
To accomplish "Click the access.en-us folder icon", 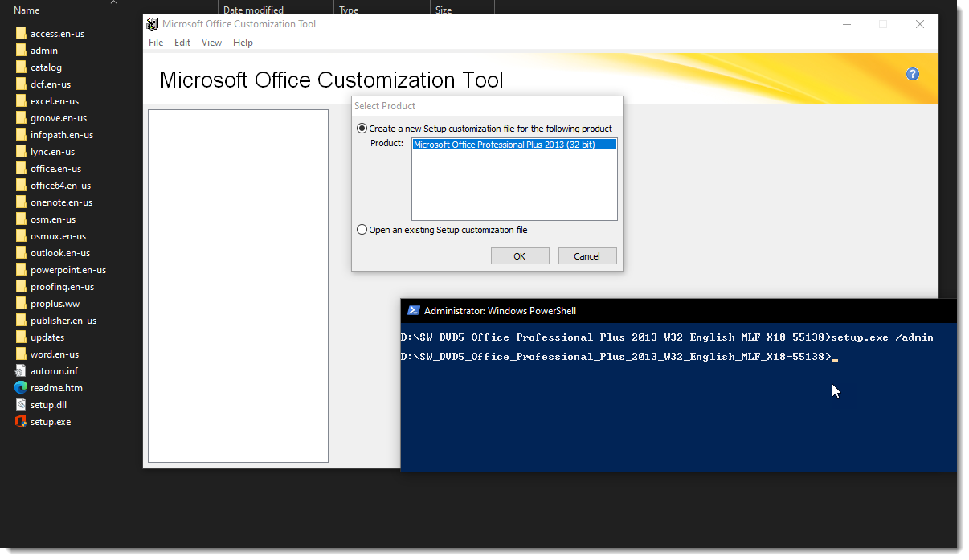I will coord(21,34).
